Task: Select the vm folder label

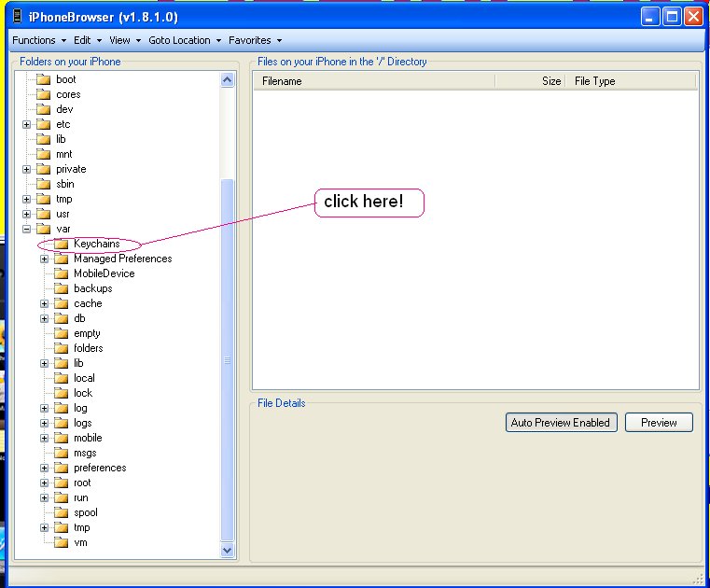Action: 80,542
